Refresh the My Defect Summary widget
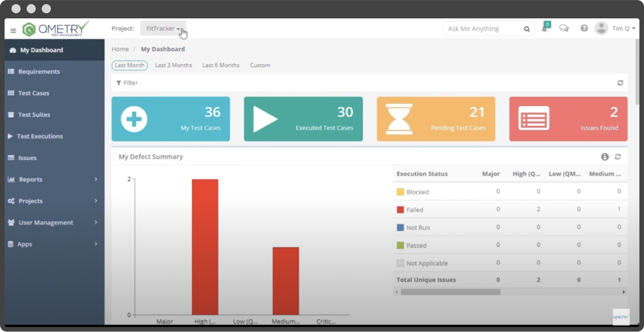Image resolution: width=644 pixels, height=332 pixels. pyautogui.click(x=617, y=157)
